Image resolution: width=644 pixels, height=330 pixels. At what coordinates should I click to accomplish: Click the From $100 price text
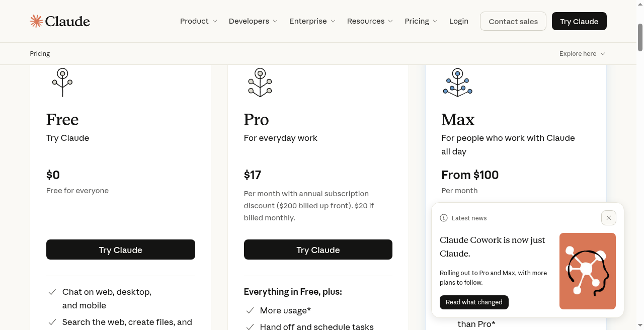coord(470,175)
